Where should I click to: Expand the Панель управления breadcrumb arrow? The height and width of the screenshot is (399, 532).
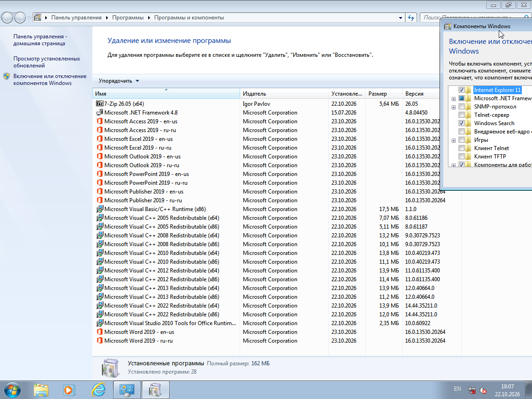tap(107, 18)
